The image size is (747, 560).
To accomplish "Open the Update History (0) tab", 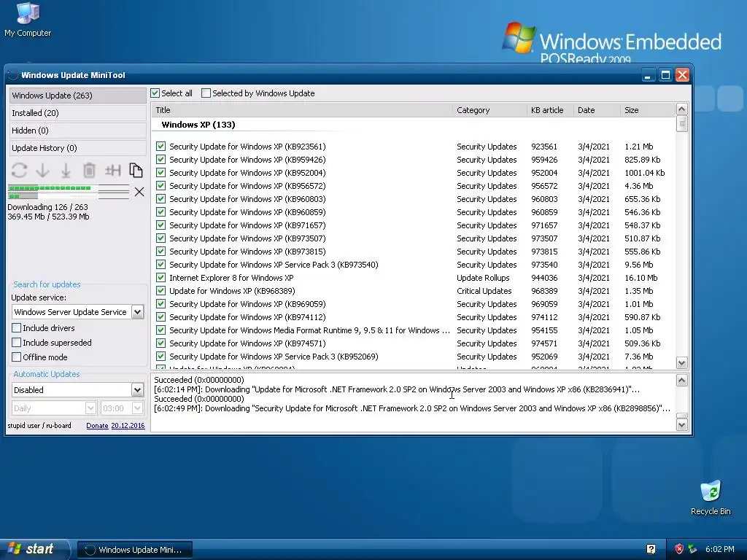I will click(77, 148).
